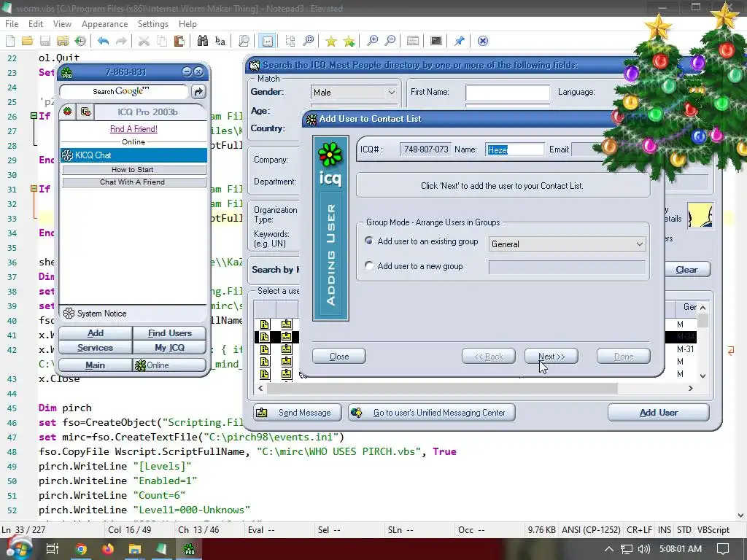Click the Always On Top pin icon

click(x=460, y=41)
